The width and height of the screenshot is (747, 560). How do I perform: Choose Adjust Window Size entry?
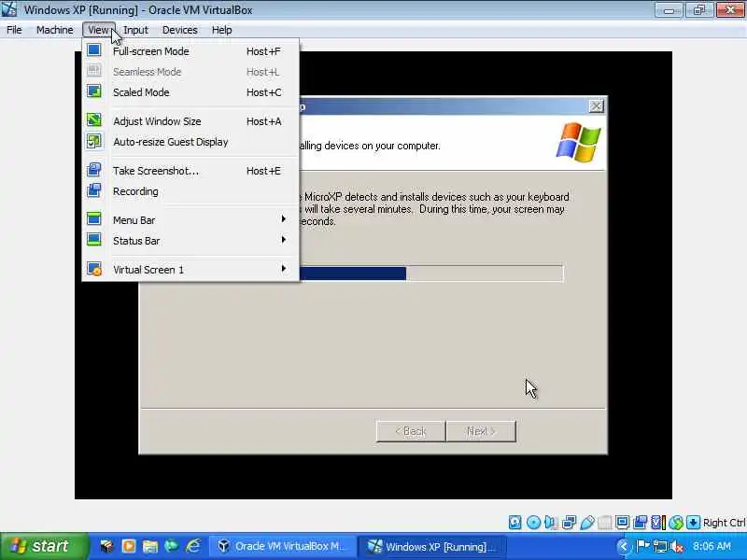[191, 121]
